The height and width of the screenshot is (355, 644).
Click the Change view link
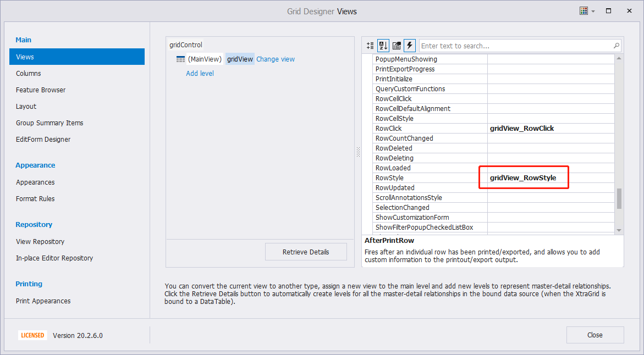(x=276, y=59)
